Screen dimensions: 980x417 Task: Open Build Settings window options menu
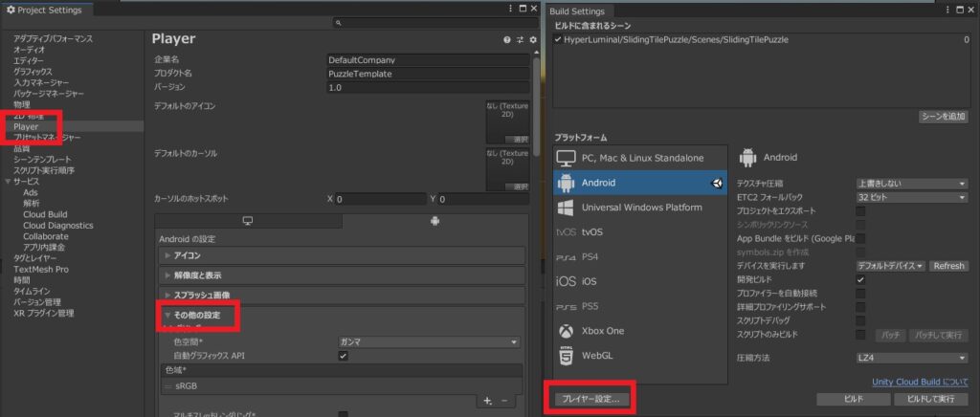pyautogui.click(x=947, y=9)
